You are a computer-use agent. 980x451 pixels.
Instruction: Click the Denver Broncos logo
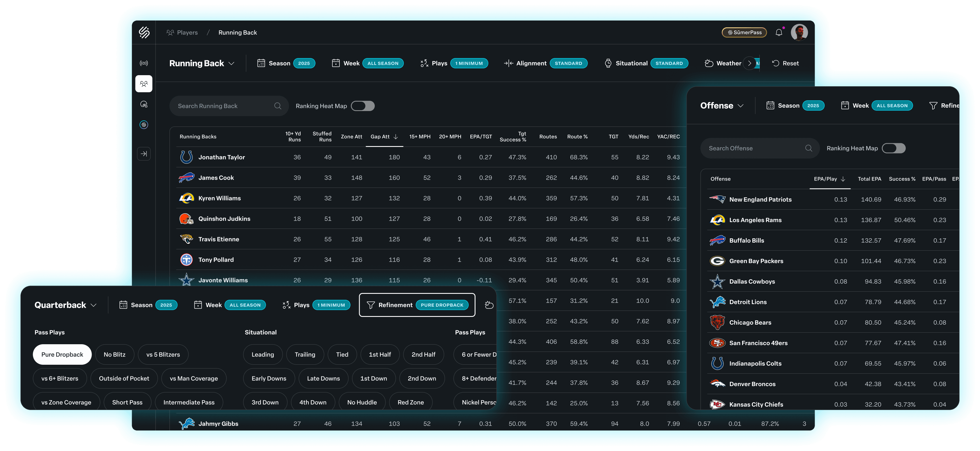(717, 384)
